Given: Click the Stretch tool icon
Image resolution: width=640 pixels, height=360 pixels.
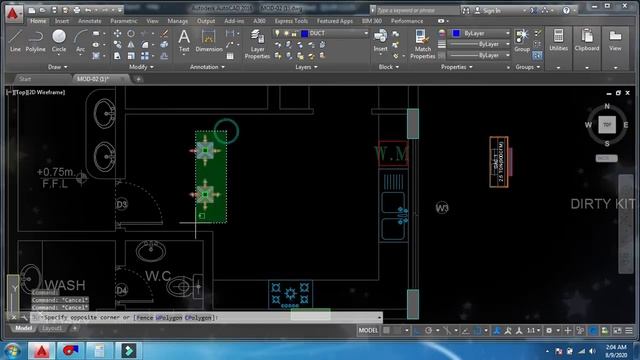Looking at the screenshot, I should pyautogui.click(x=117, y=56).
